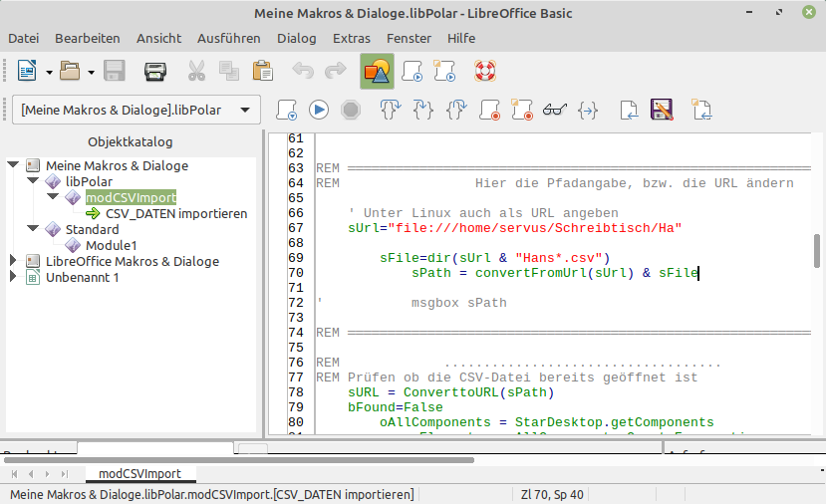This screenshot has height=504, width=826.
Task: Click the Step Out icon
Action: (x=456, y=111)
